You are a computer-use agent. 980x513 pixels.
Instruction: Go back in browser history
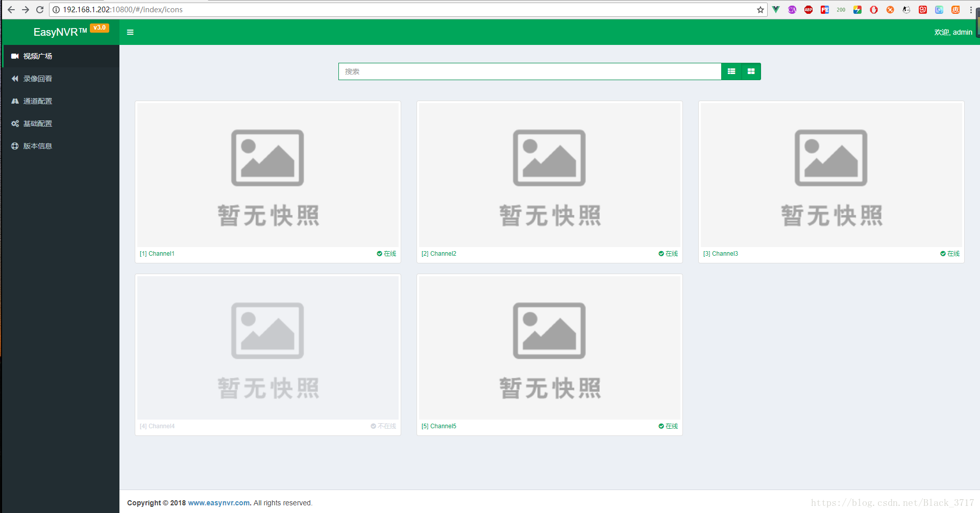coord(11,10)
